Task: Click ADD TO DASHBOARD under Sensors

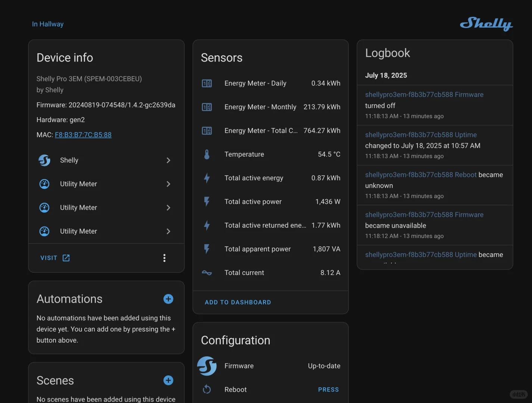Action: coord(238,302)
